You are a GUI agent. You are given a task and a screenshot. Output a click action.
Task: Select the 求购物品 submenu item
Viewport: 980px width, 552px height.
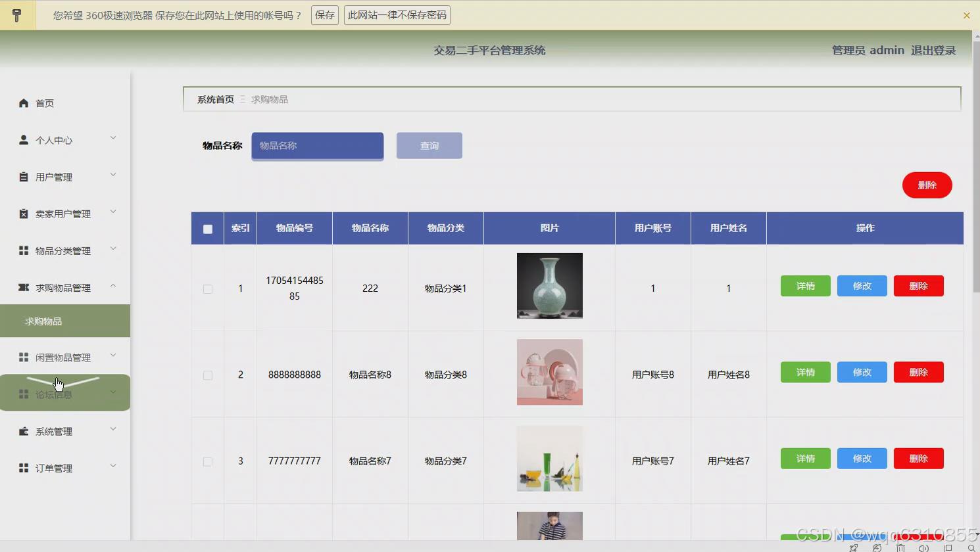point(65,321)
